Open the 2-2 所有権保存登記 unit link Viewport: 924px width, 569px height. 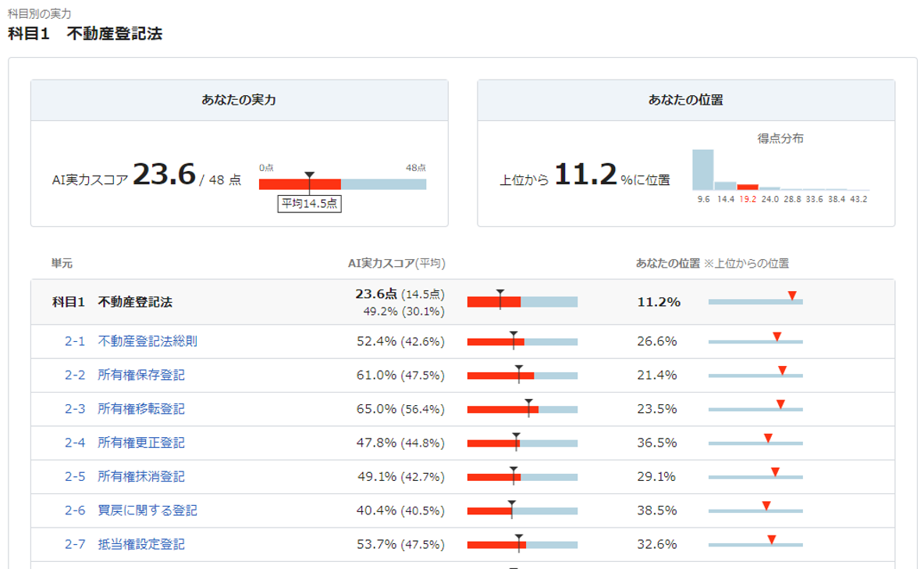click(124, 375)
